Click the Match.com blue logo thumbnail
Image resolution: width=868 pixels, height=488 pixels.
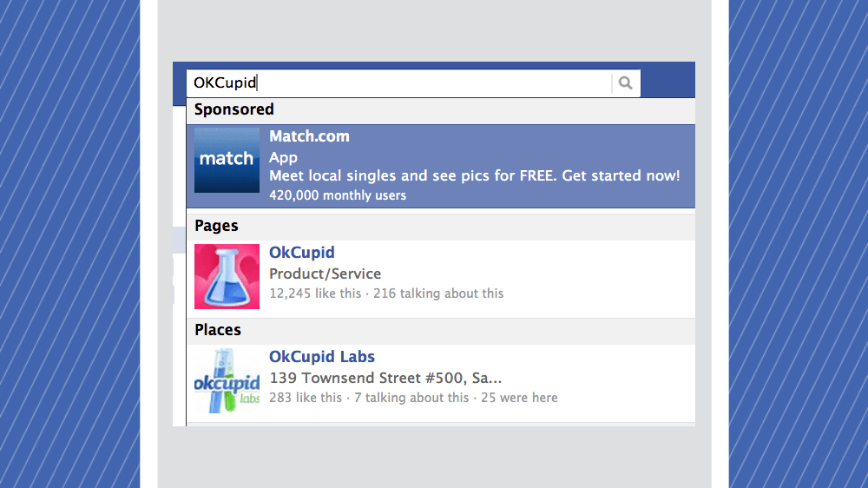pyautogui.click(x=227, y=160)
